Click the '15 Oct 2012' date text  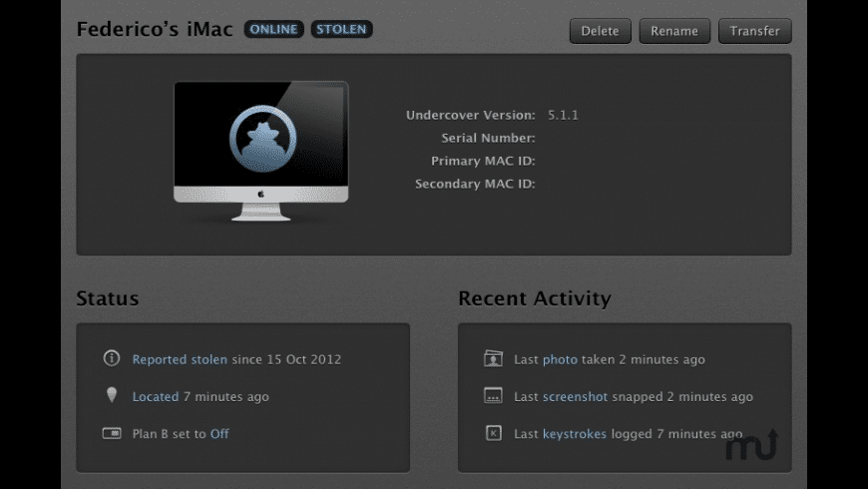[x=304, y=359]
